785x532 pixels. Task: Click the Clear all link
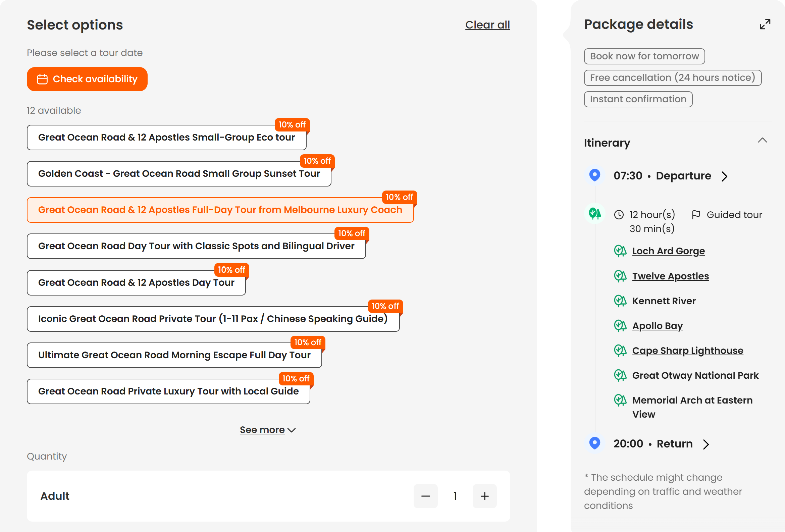[487, 25]
